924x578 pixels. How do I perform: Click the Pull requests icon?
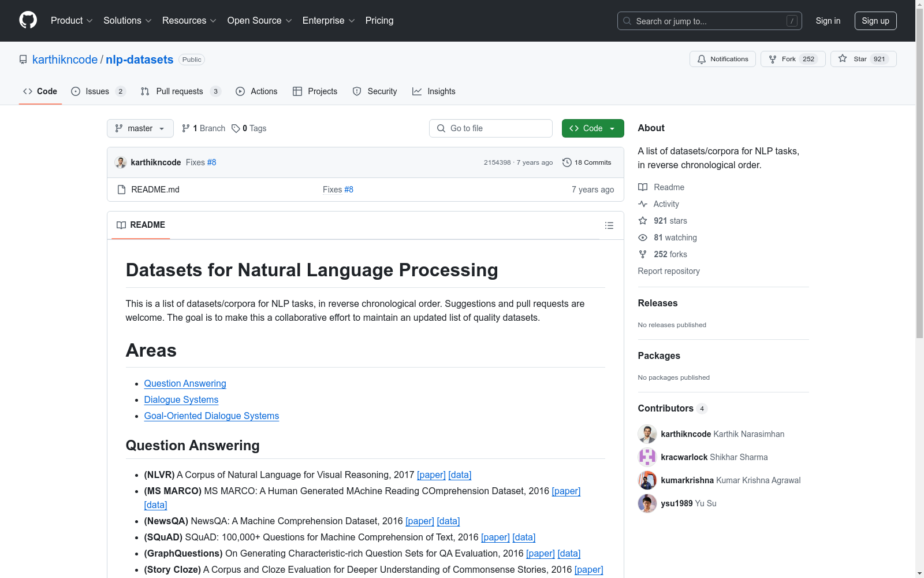click(x=145, y=91)
